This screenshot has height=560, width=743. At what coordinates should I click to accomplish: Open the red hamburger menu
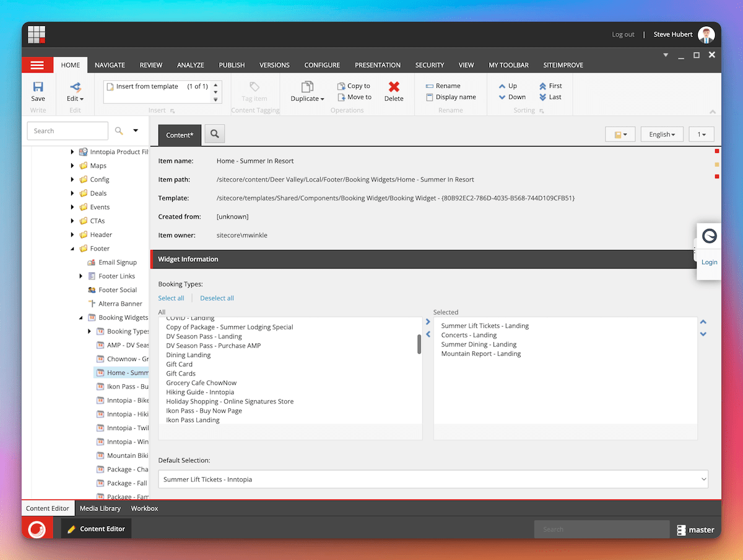pyautogui.click(x=37, y=64)
